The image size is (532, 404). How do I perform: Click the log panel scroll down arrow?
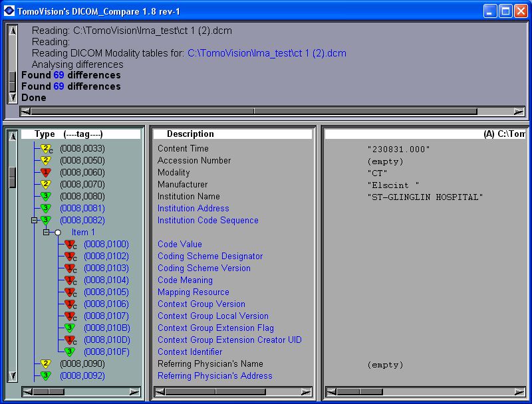click(13, 98)
